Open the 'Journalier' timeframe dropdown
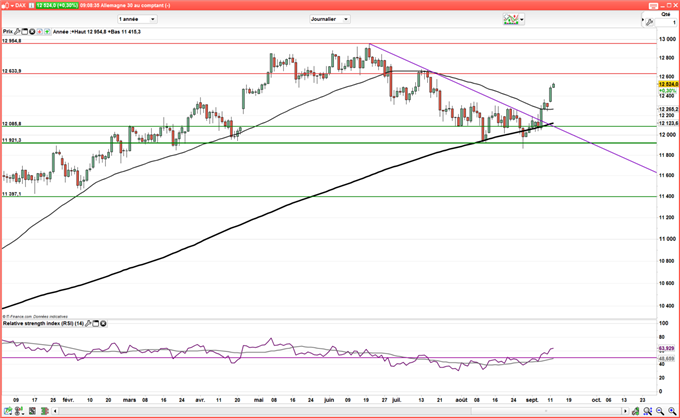Viewport: 680px width, 418px height. [330, 19]
